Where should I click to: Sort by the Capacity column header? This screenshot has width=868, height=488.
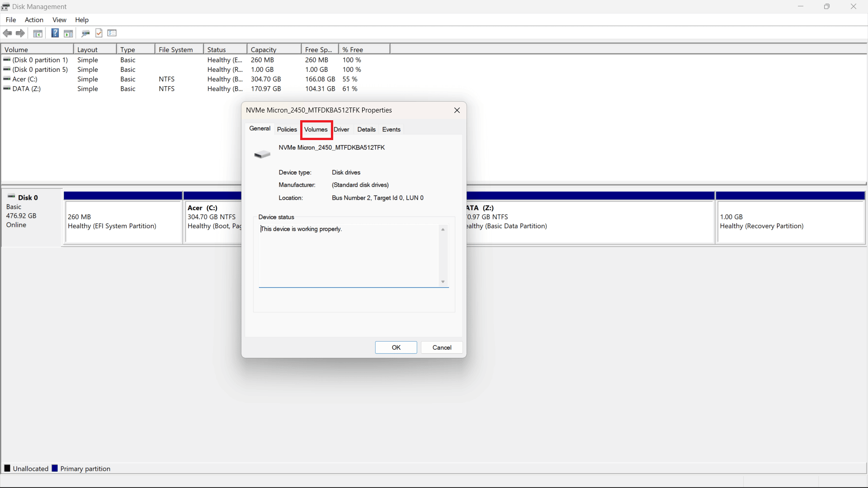point(274,49)
